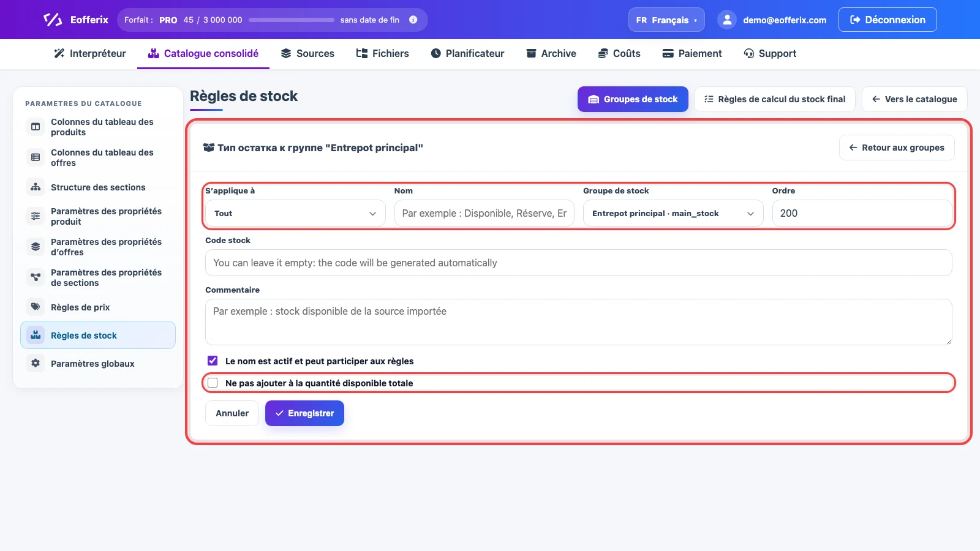Open the Support tab
The height and width of the screenshot is (551, 980).
point(770,53)
